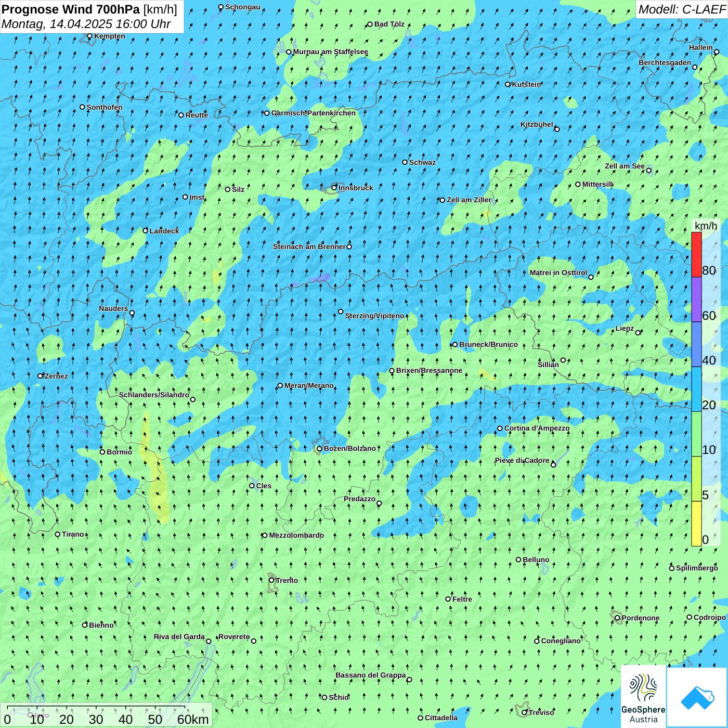This screenshot has height=728, width=728.
Task: Click the 'Matrei in Osttirol' label
Action: pyautogui.click(x=558, y=272)
